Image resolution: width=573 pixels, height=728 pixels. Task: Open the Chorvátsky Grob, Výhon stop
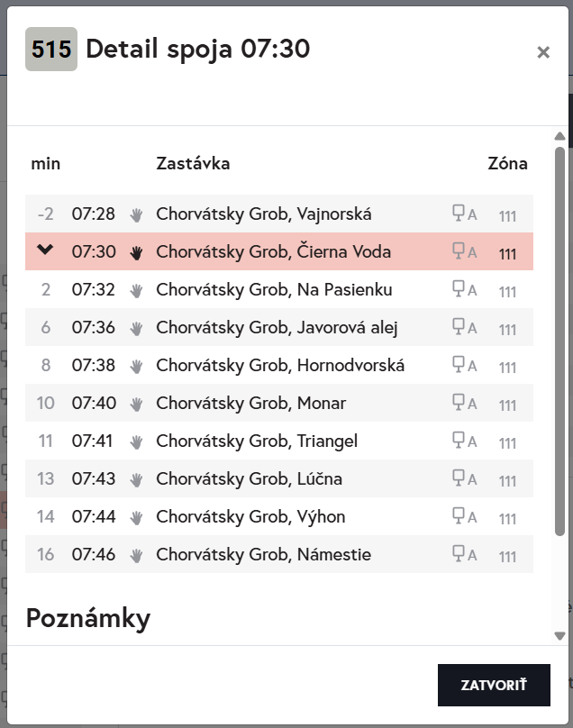pos(250,517)
